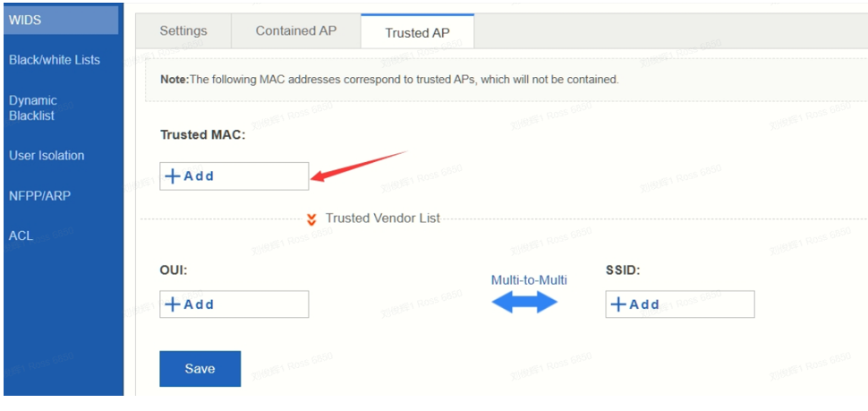Switch to the Settings tab

tap(183, 31)
